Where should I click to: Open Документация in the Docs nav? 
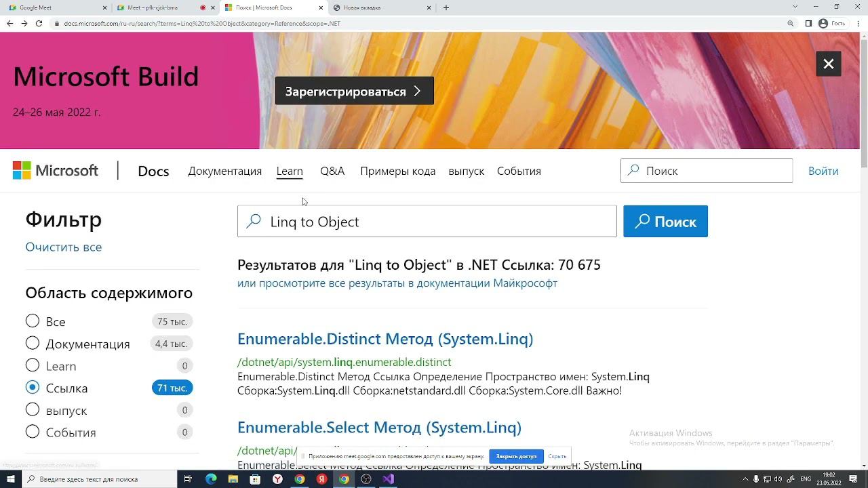225,171
